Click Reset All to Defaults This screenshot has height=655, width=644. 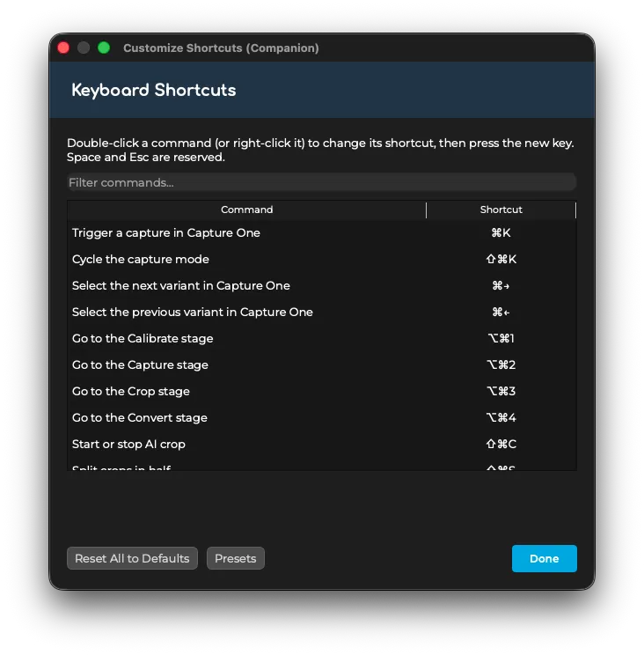(132, 558)
